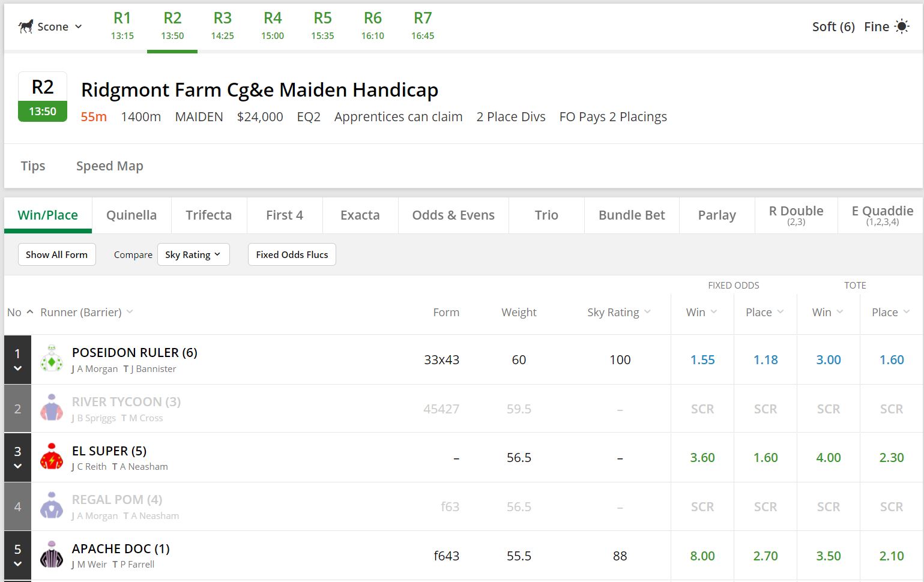
Task: Click Poseidon Ruler's jockey silks
Action: pos(52,359)
